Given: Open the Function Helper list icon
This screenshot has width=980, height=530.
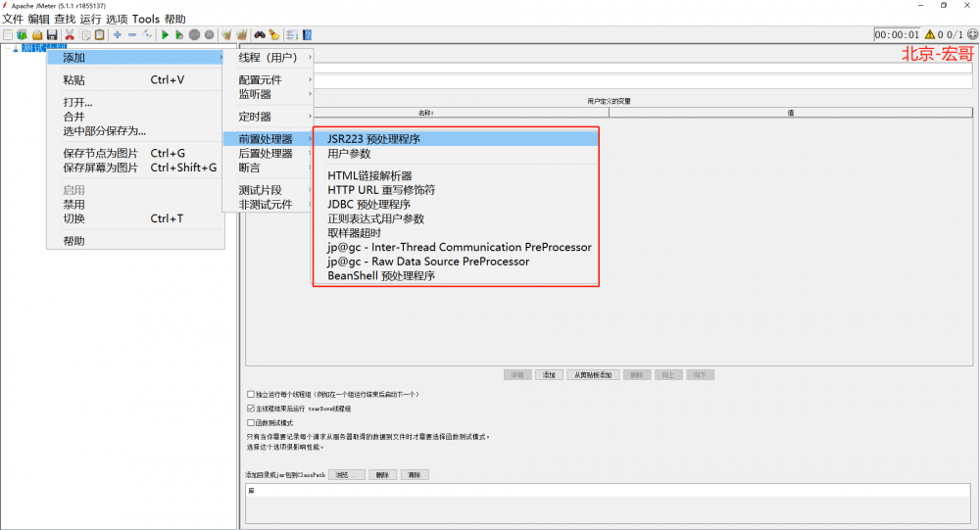Looking at the screenshot, I should (x=292, y=35).
